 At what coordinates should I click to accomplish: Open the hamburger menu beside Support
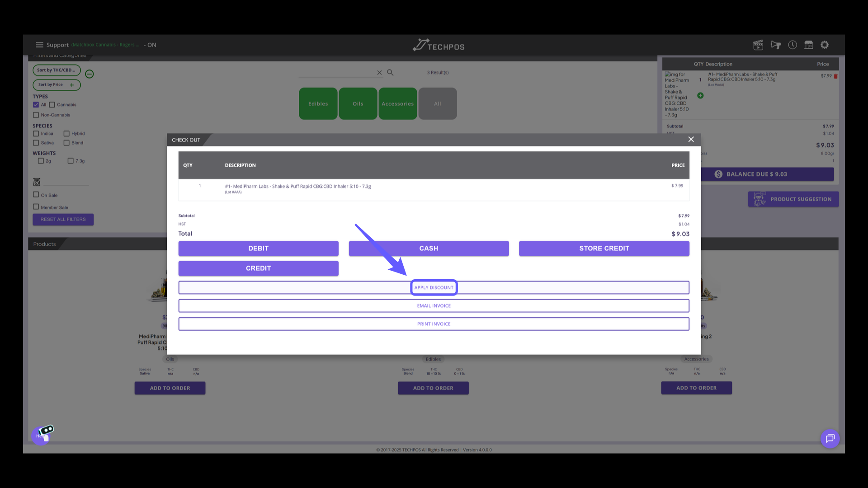tap(39, 45)
